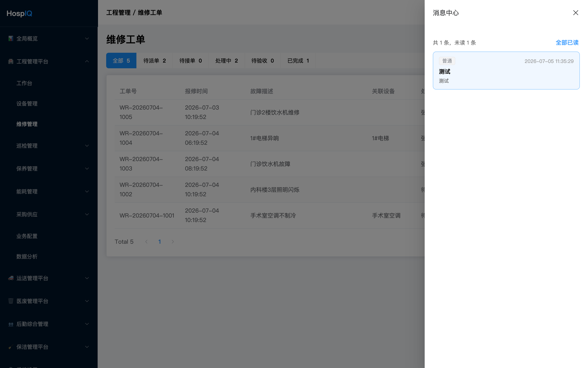
Task: Go to previous page arrow in pagination
Action: [x=146, y=241]
